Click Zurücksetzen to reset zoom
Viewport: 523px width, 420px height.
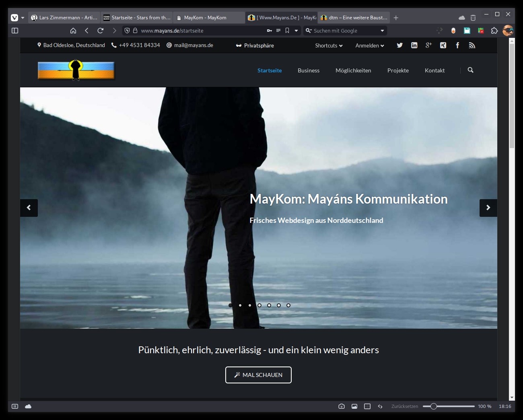[x=405, y=406]
